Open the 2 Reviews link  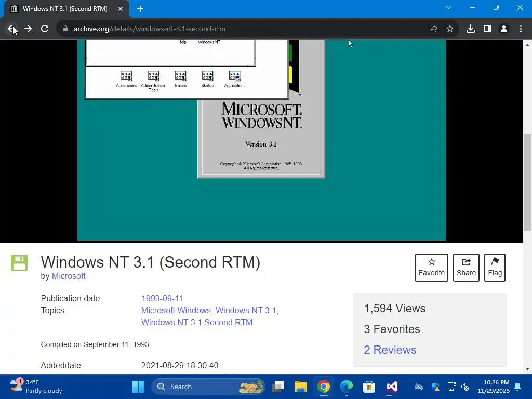(x=390, y=350)
